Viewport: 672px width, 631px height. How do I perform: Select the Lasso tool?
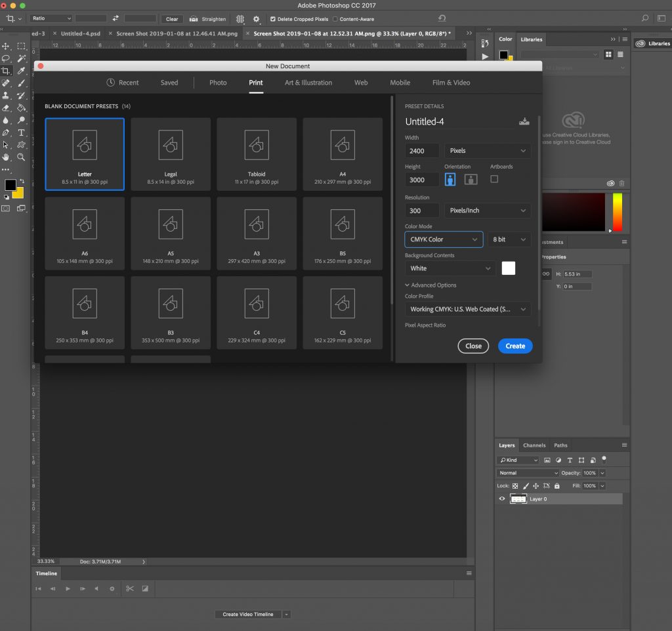[x=7, y=58]
